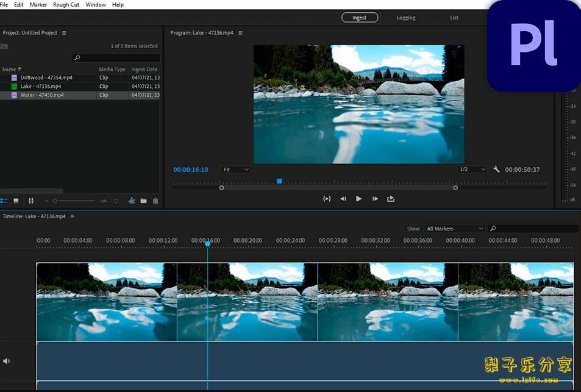
Task: Step forward one frame
Action: (375, 199)
